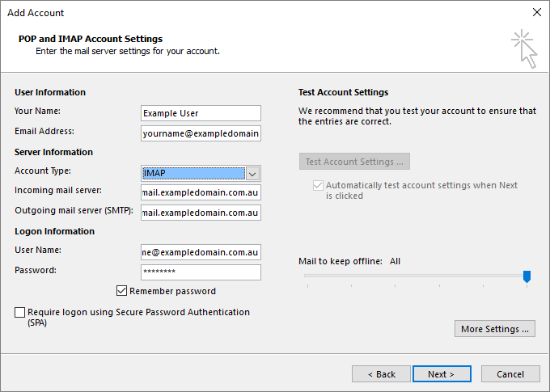Viewport: 550px width, 392px height.
Task: Click left end of offline mail slider track
Action: tap(307, 276)
